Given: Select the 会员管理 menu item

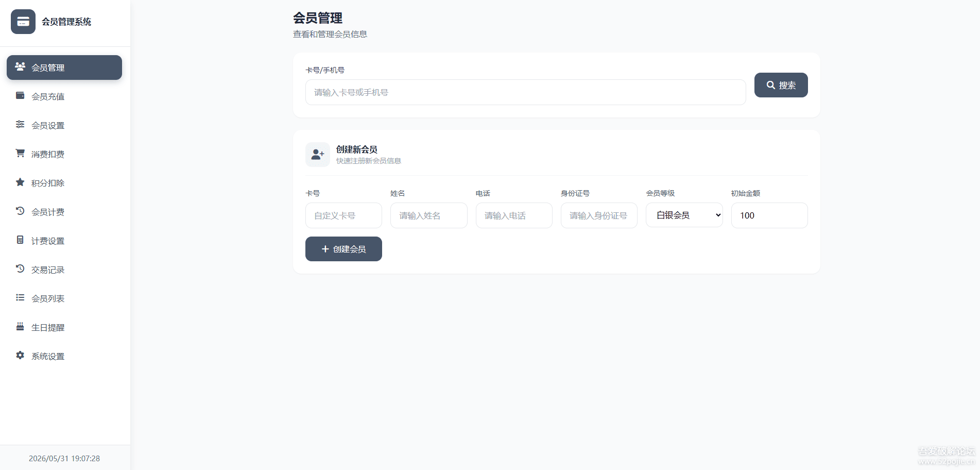Looking at the screenshot, I should (64, 68).
